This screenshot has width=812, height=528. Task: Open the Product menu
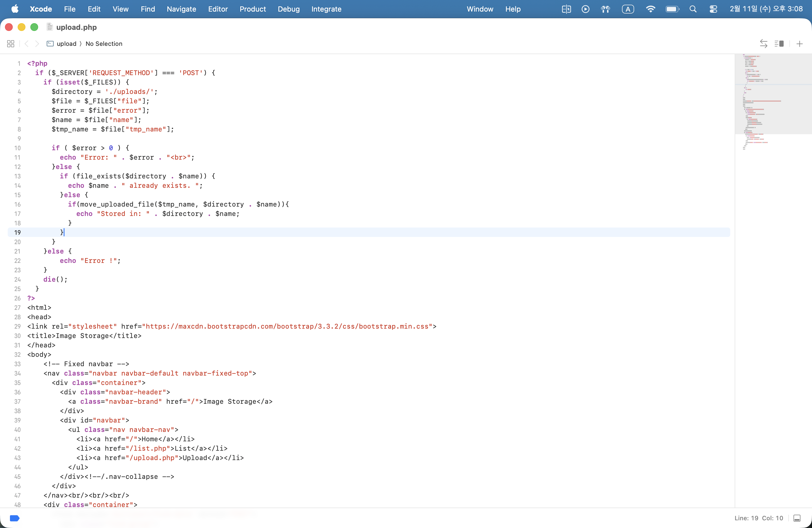(252, 9)
